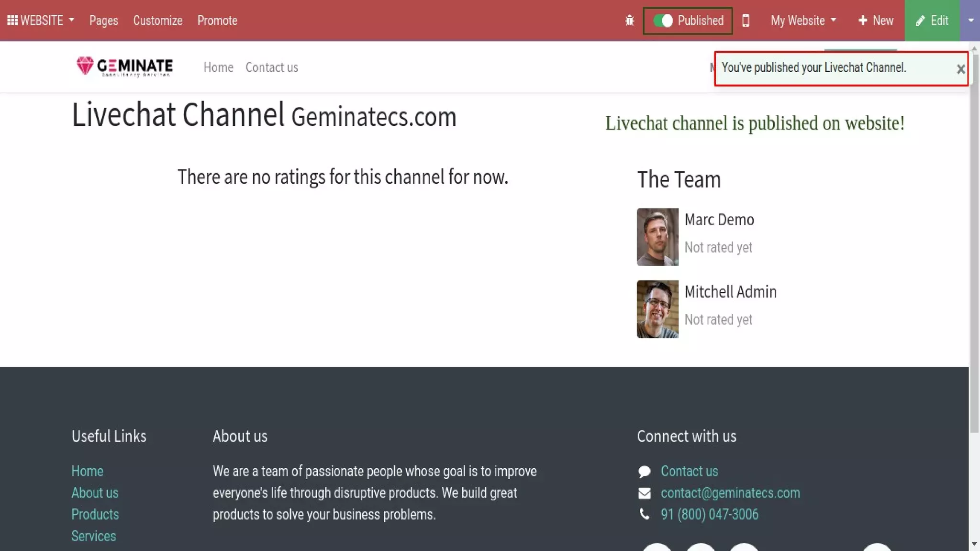This screenshot has width=980, height=551.
Task: Click the Geminate logo
Action: (124, 67)
